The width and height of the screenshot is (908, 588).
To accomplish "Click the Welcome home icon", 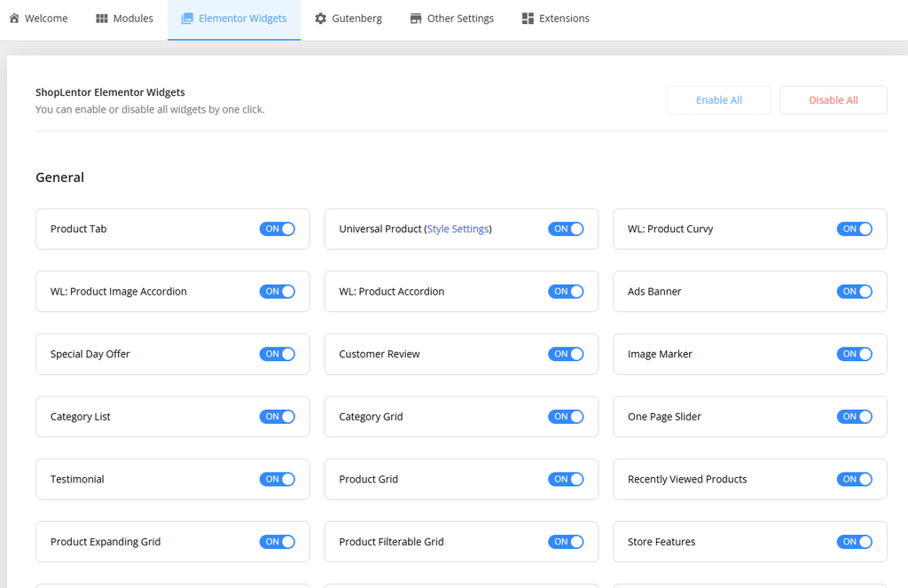I will pos(14,18).
